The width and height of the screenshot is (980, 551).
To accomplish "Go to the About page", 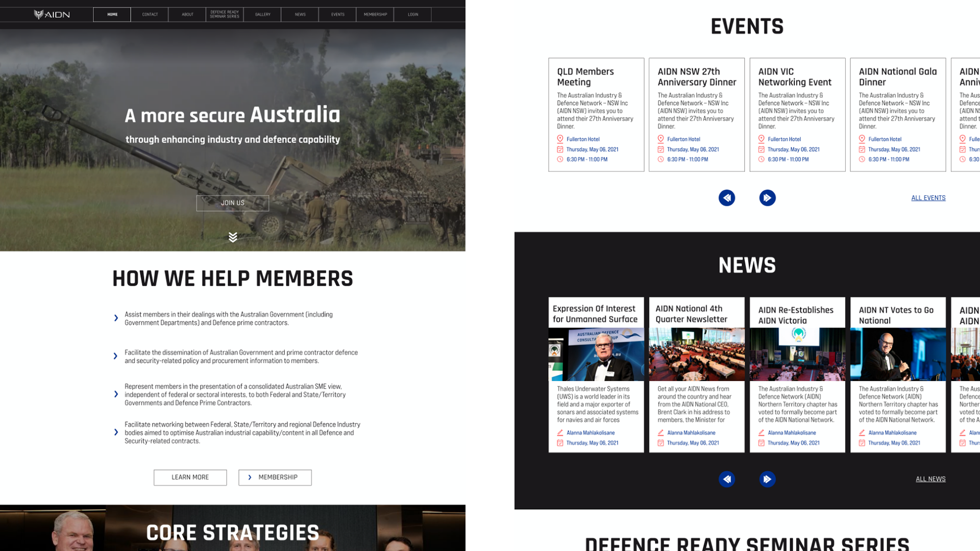I will click(187, 14).
